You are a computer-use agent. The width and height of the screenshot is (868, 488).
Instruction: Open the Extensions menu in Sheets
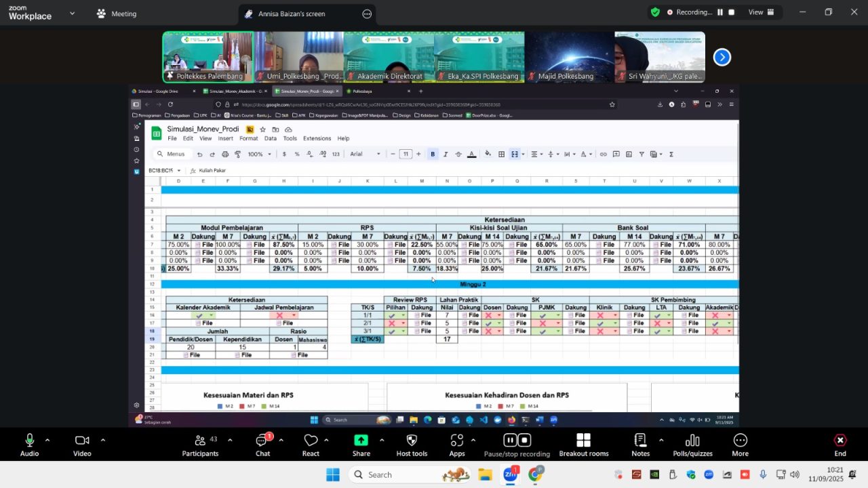point(317,138)
